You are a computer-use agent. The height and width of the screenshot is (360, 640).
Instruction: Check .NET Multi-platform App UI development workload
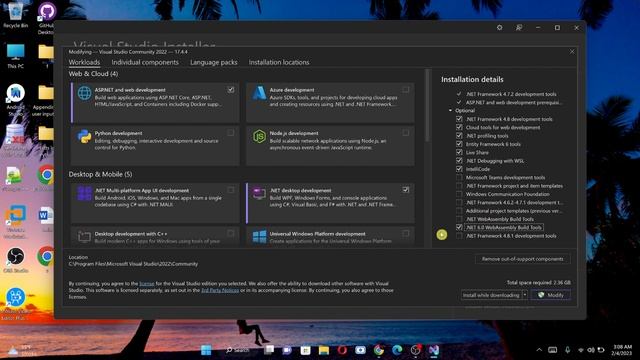(x=231, y=190)
